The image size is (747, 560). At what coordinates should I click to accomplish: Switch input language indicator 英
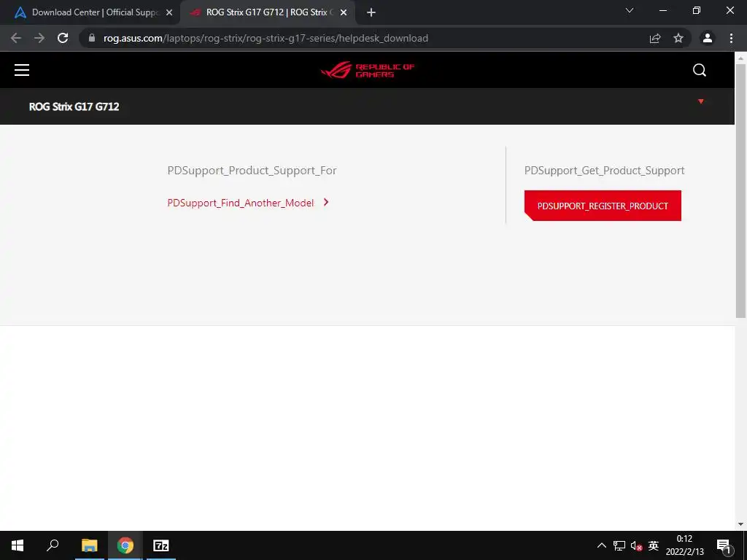[x=654, y=545]
